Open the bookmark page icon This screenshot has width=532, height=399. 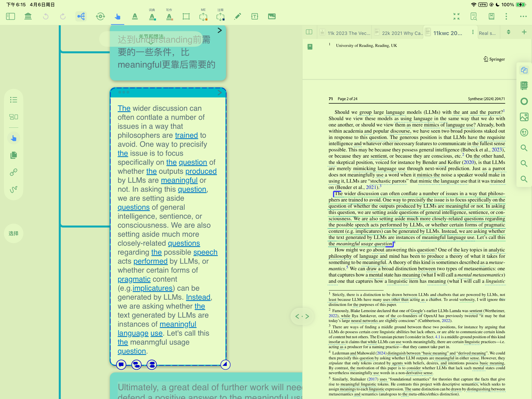point(491,16)
